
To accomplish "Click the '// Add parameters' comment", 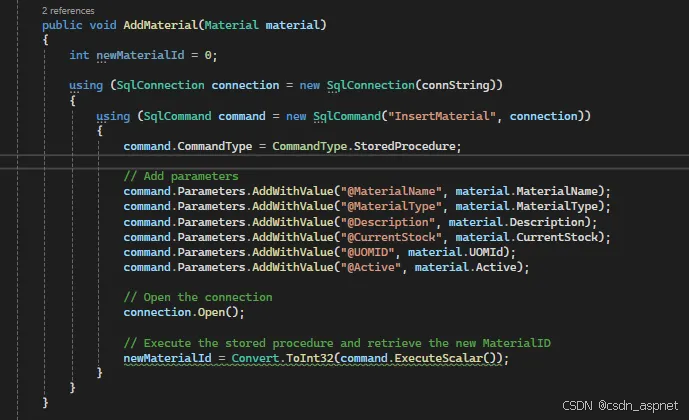I will pos(181,176).
